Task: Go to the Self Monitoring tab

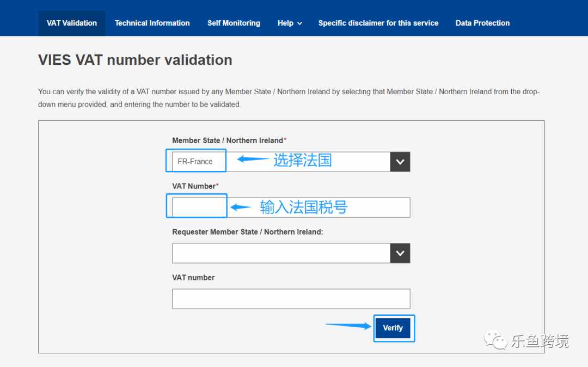Action: (234, 23)
